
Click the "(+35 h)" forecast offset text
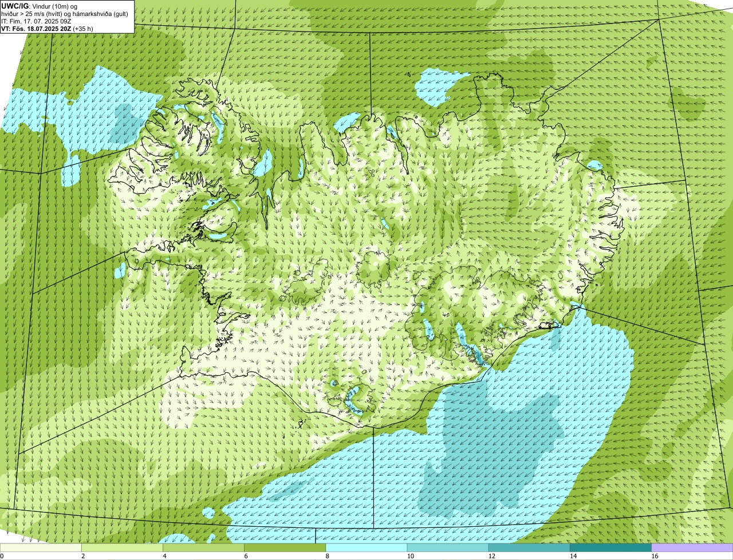(x=83, y=28)
